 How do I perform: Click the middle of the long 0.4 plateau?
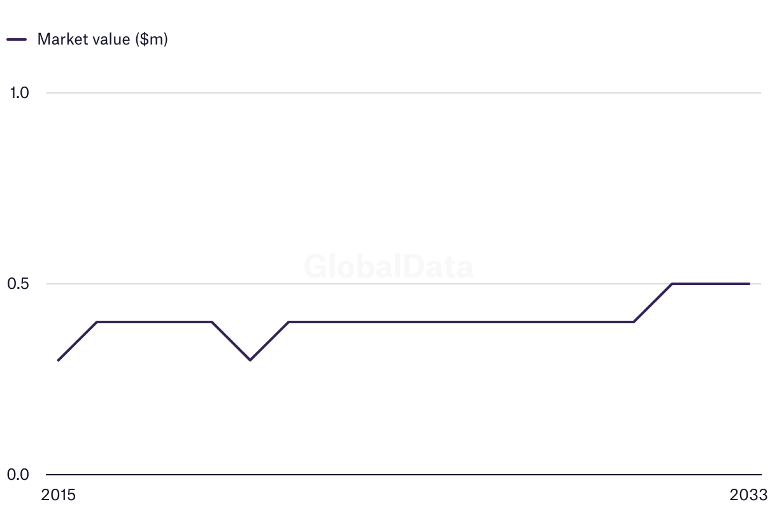[461, 322]
